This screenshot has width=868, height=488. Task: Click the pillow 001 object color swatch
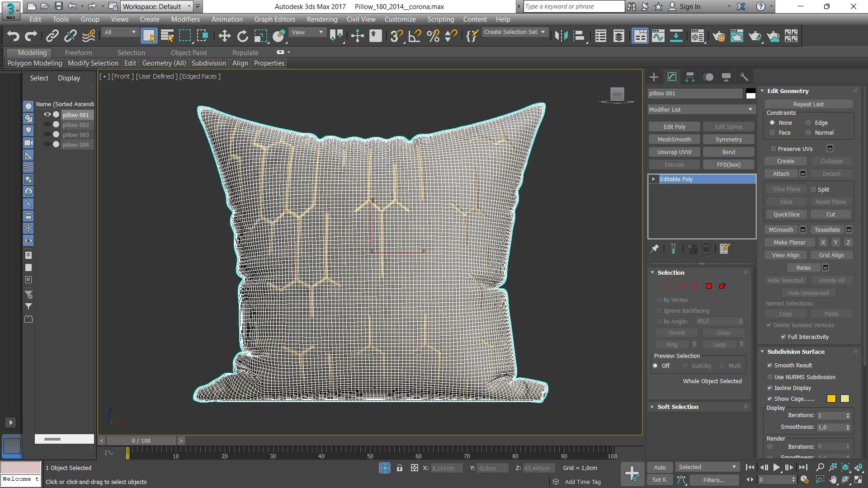coord(750,94)
